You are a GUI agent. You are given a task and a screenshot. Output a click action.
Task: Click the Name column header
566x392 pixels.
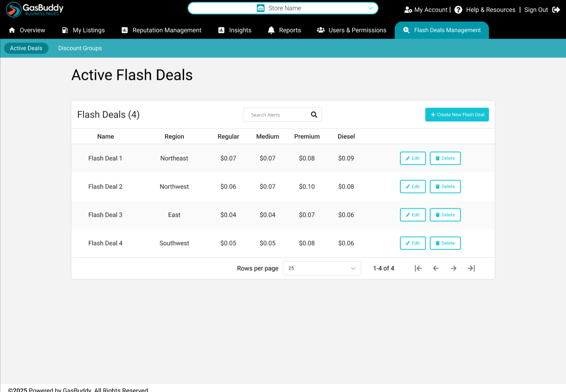105,136
